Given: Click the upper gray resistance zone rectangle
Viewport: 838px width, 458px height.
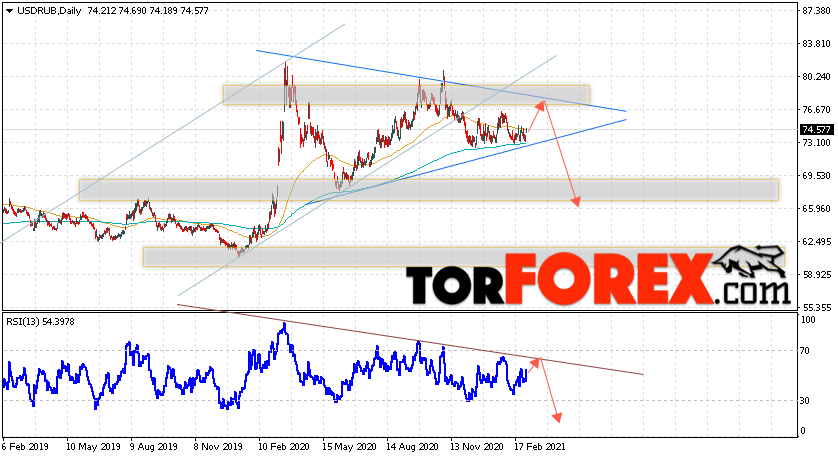Looking at the screenshot, I should 406,95.
